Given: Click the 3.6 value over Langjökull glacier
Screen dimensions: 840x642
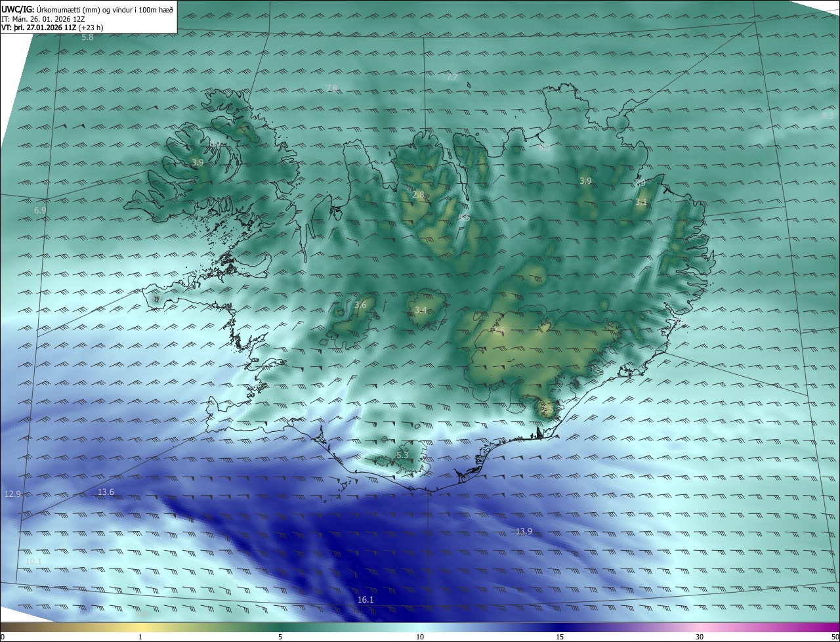Looking at the screenshot, I should click(360, 305).
